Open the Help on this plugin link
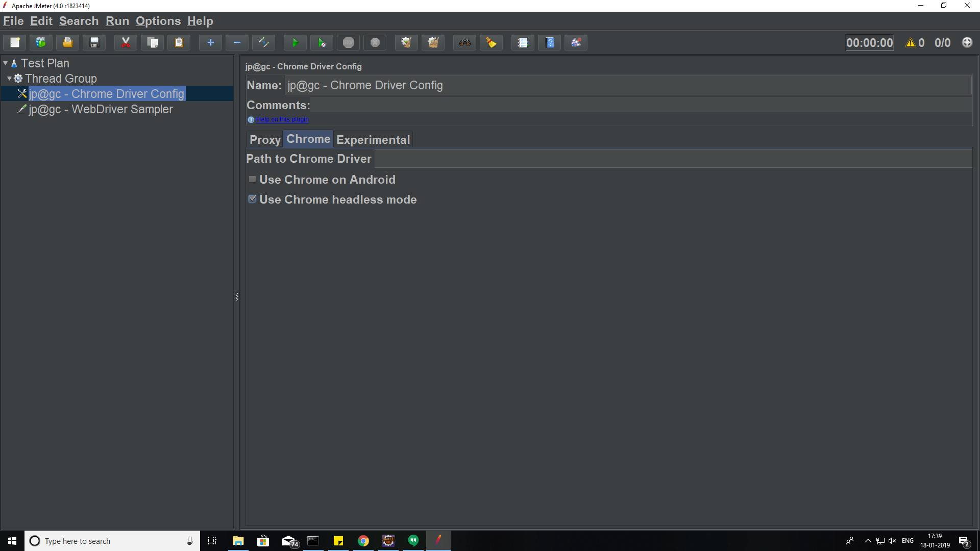The image size is (980, 551). (282, 119)
